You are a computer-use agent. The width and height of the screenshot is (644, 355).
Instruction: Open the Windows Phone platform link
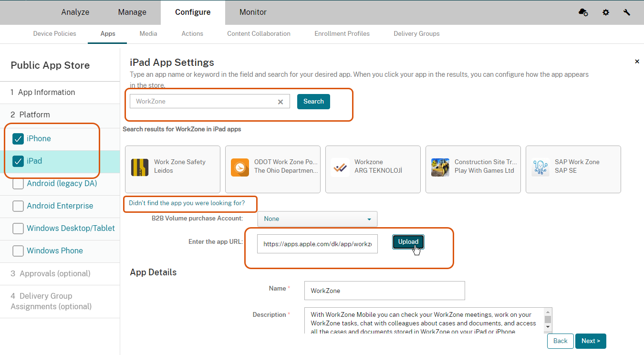[55, 251]
